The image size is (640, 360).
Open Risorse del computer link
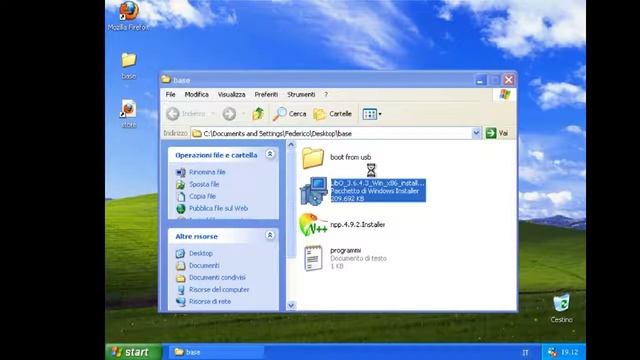(219, 289)
